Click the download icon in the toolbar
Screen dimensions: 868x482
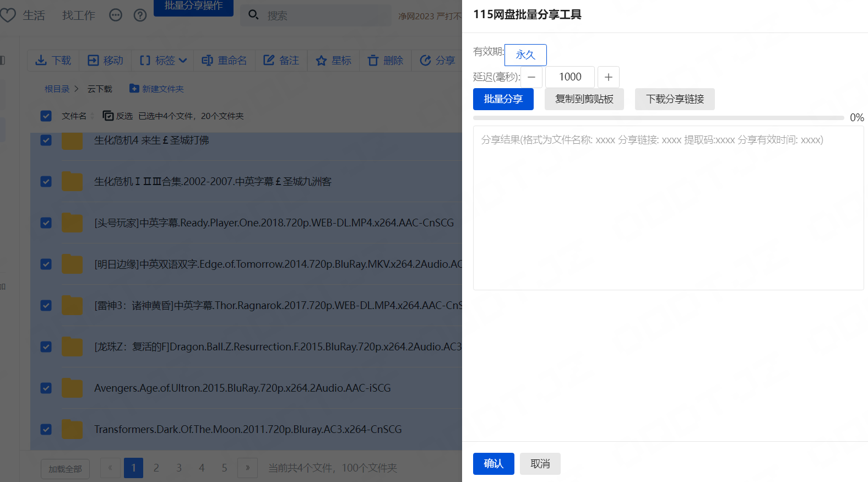[41, 61]
